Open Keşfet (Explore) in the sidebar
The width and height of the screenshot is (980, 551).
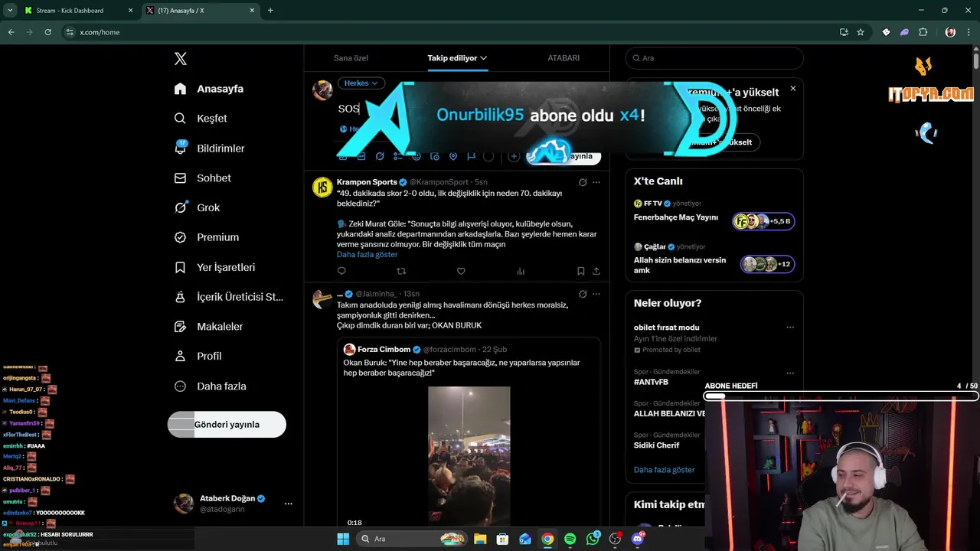201,119
